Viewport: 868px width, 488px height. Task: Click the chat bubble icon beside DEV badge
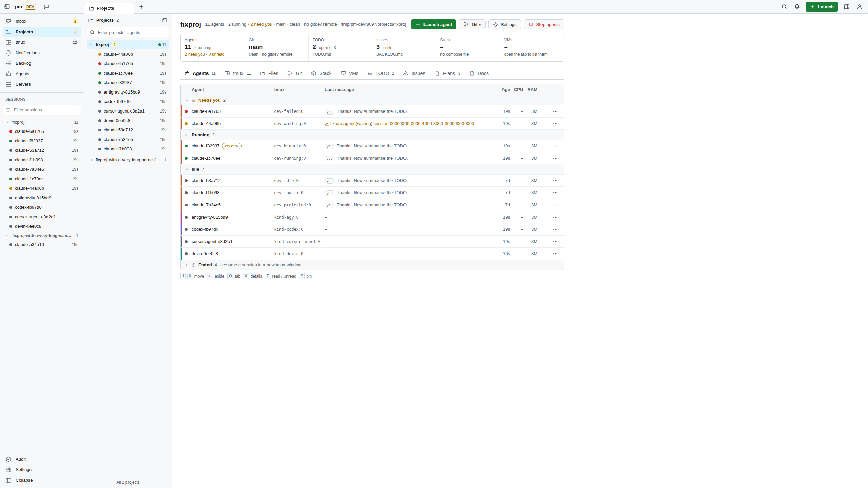pyautogui.click(x=46, y=7)
